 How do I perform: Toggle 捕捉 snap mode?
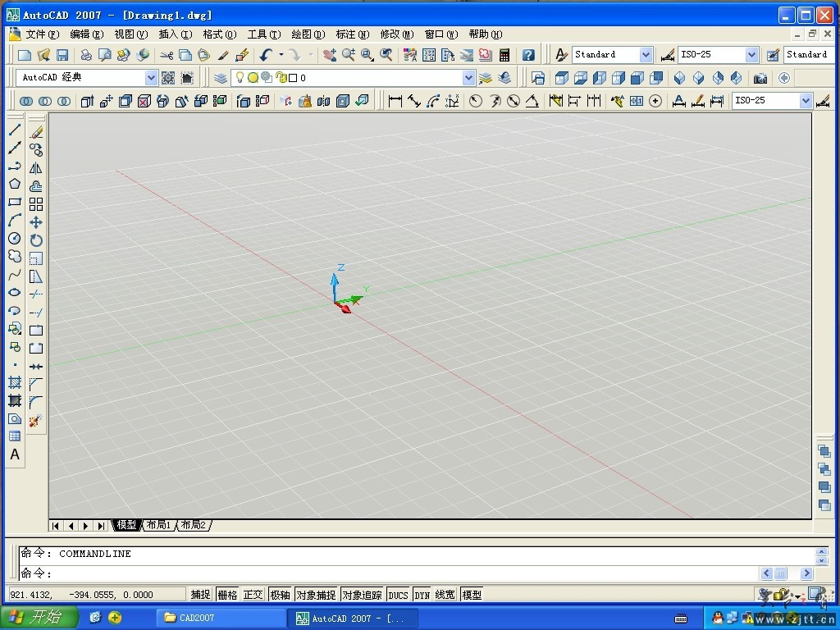tap(200, 595)
